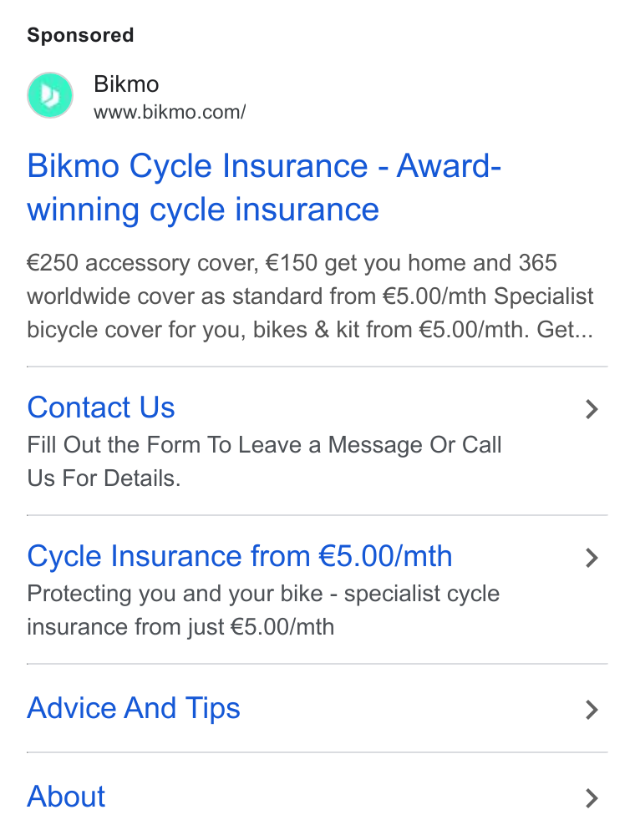The height and width of the screenshot is (840, 635).
Task: Go to the About link
Action: click(x=66, y=796)
